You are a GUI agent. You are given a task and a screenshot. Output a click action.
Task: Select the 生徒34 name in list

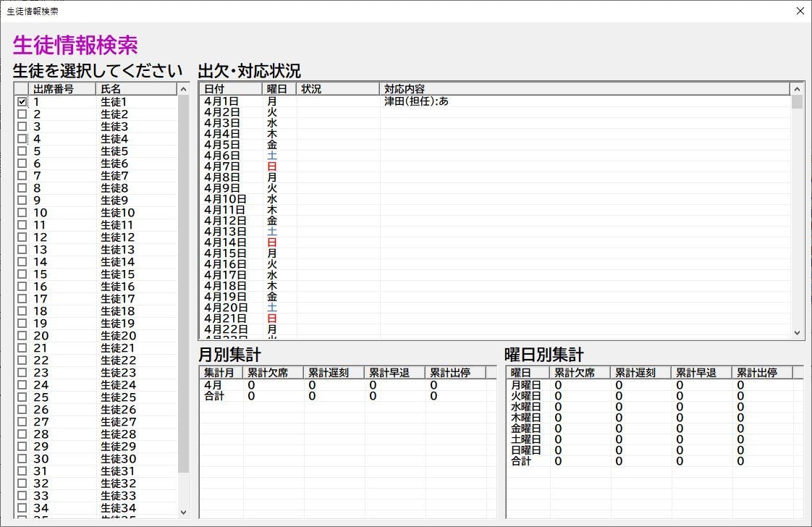point(118,508)
